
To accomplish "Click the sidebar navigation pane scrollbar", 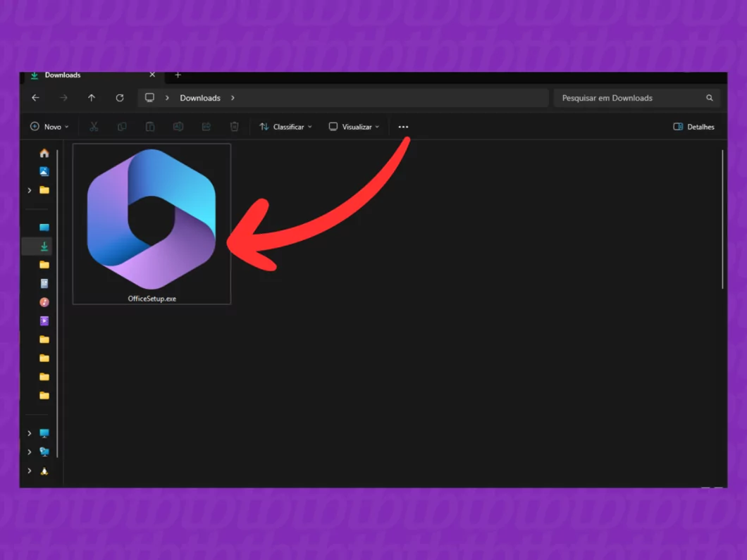I will 58,304.
